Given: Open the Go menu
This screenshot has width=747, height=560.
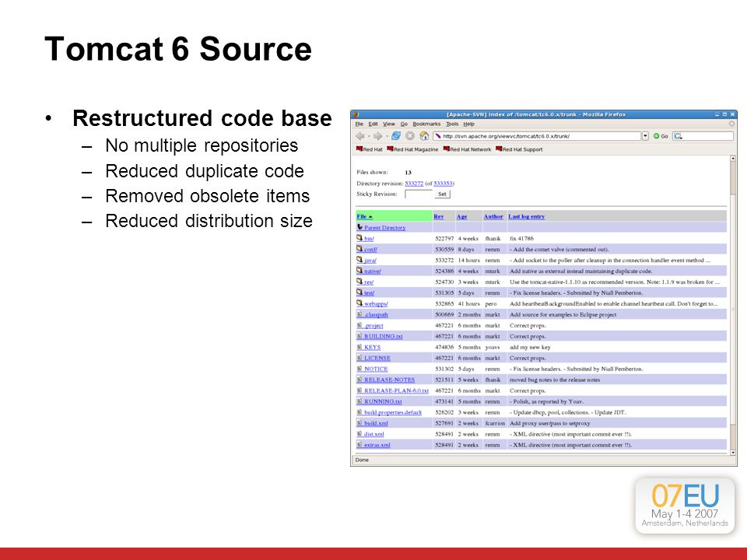Looking at the screenshot, I should coord(404,124).
